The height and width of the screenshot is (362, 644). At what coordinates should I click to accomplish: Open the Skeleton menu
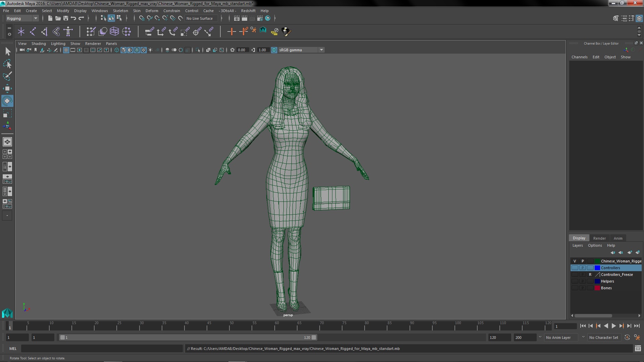[120, 11]
